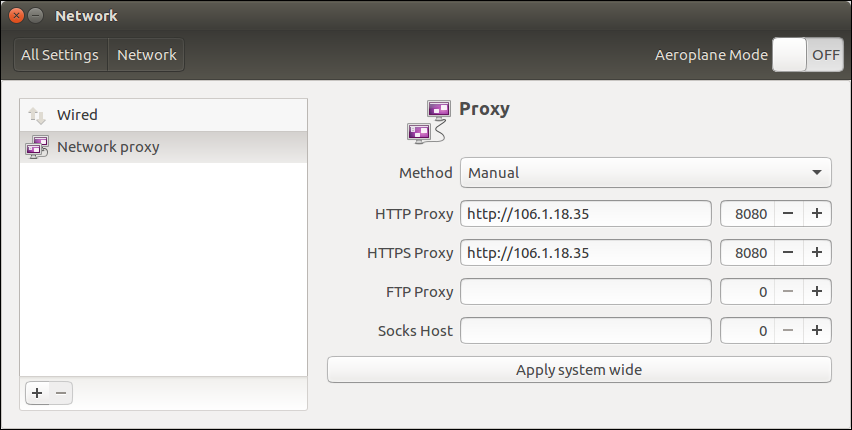This screenshot has width=852, height=430.
Task: Increase HTTP Proxy port with plus
Action: [x=817, y=213]
